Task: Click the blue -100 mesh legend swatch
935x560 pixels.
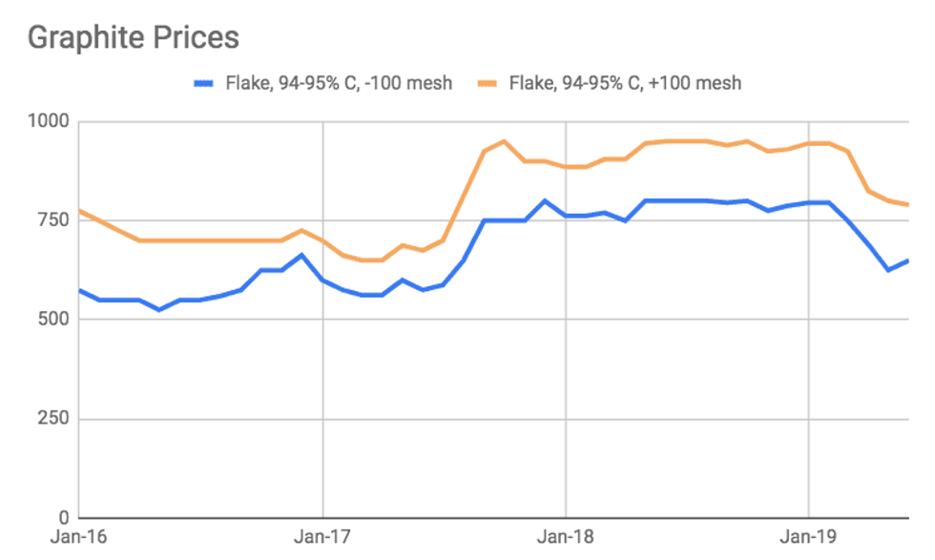Action: point(202,83)
